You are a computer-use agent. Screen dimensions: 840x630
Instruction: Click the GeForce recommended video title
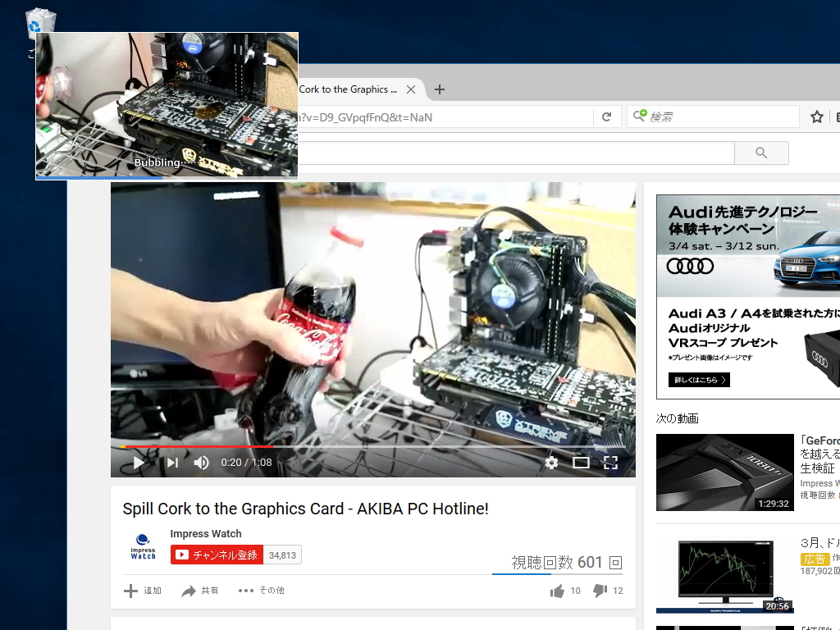click(819, 454)
